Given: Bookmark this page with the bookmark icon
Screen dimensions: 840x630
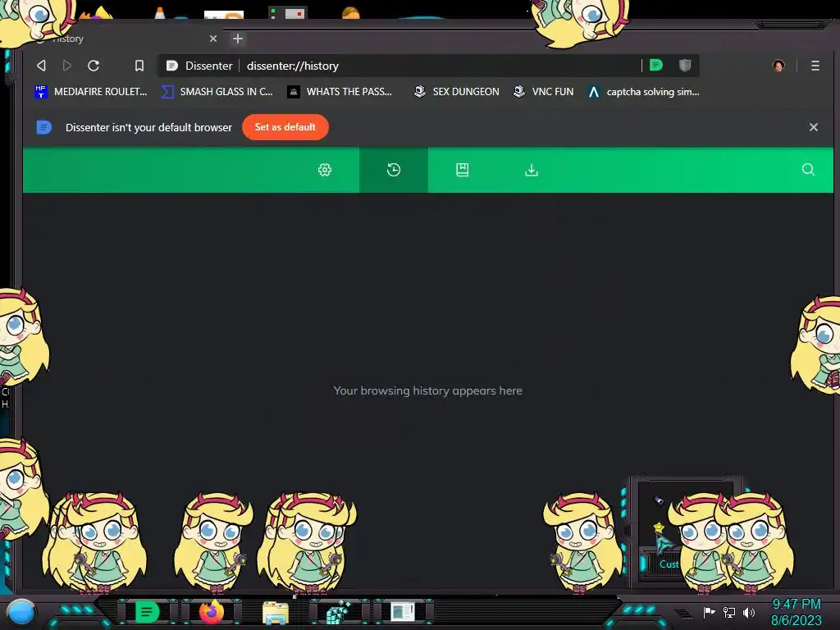Looking at the screenshot, I should click(139, 66).
